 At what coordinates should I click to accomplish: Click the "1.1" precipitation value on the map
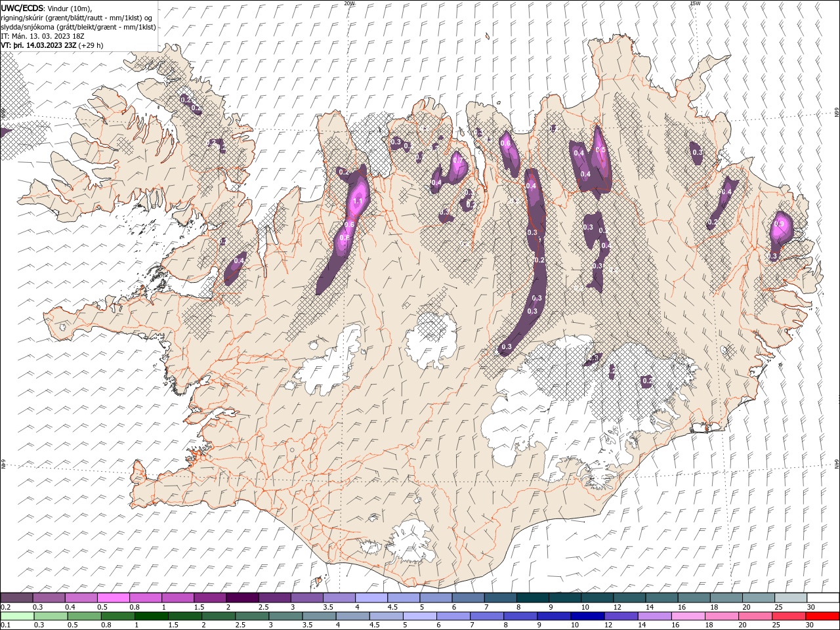click(358, 201)
